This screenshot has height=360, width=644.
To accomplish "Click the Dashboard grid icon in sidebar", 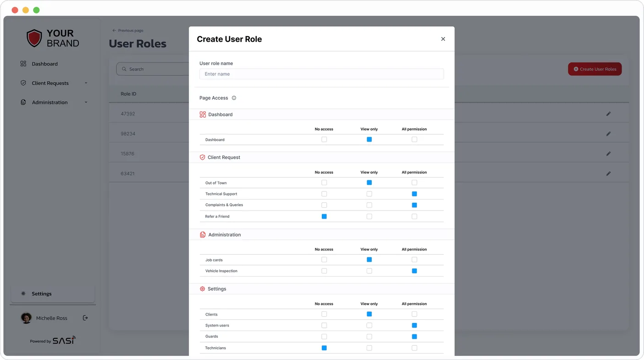I will pos(23,64).
